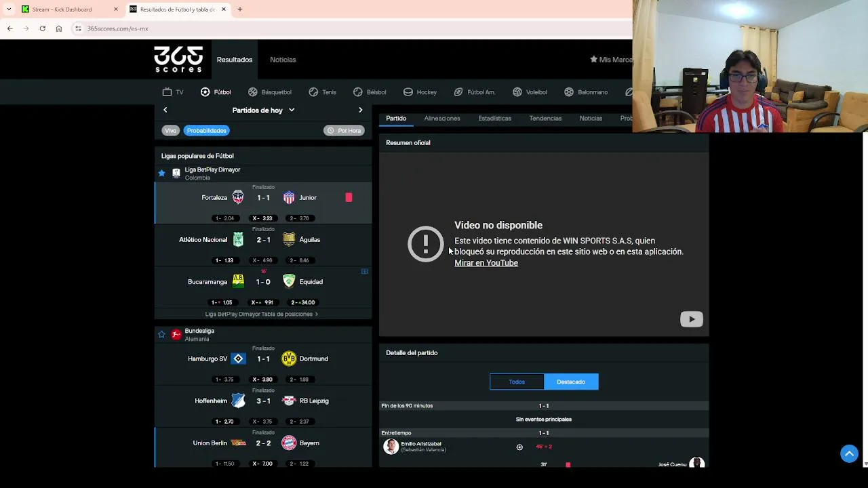
Task: Click the José Cuenu player photo
Action: coord(696,464)
